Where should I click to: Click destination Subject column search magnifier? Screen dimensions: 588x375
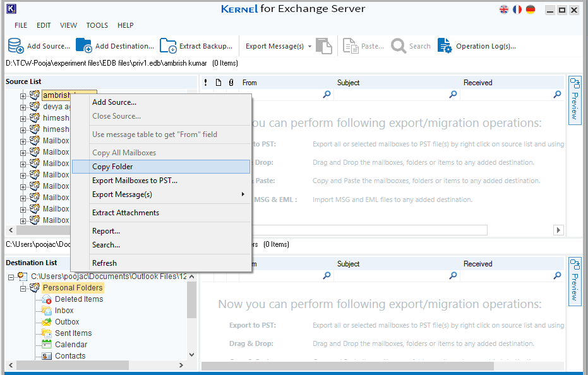(453, 276)
